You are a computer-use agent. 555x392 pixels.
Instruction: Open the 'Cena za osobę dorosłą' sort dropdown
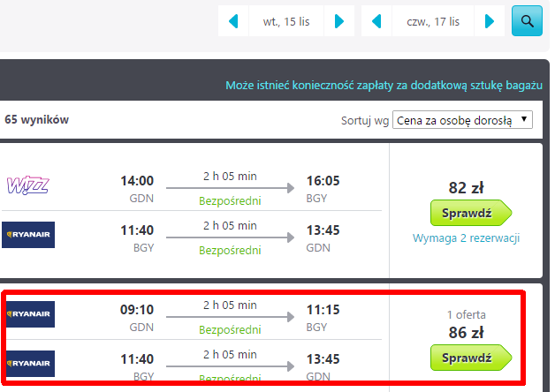tap(462, 120)
